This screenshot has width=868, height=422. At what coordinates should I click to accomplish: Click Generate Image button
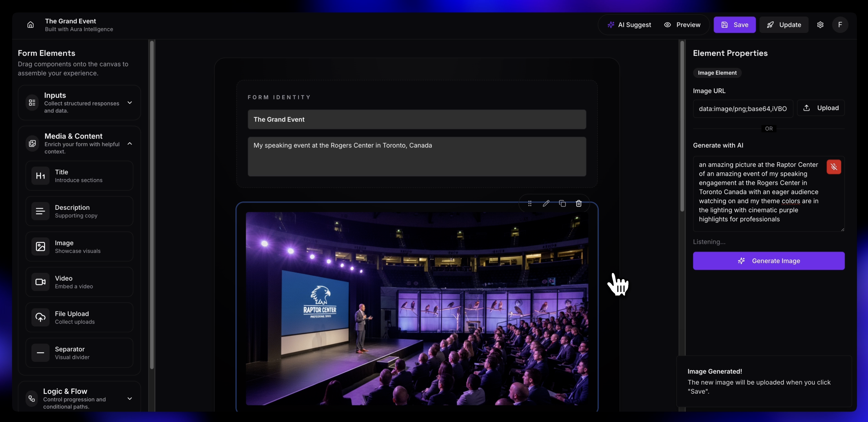tap(769, 261)
